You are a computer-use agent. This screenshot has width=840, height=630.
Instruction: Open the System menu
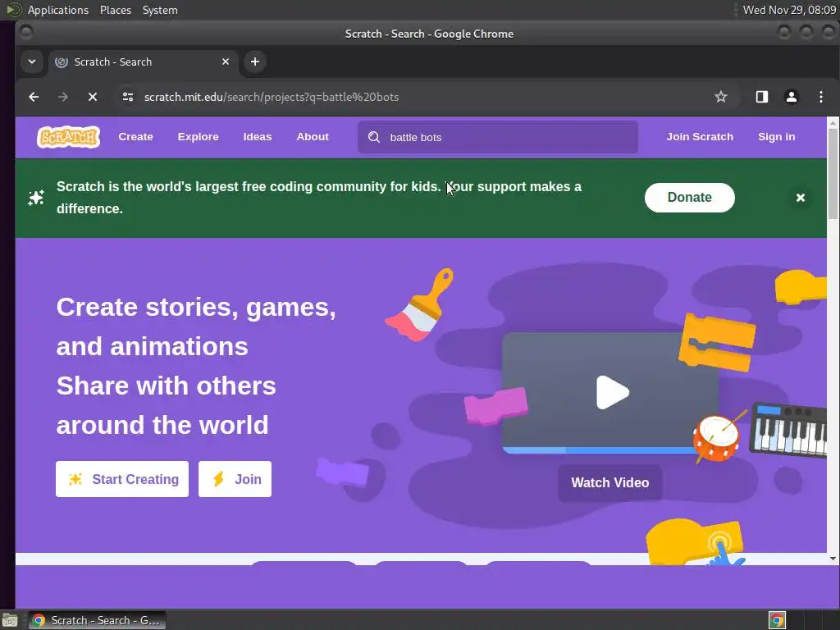(x=160, y=10)
